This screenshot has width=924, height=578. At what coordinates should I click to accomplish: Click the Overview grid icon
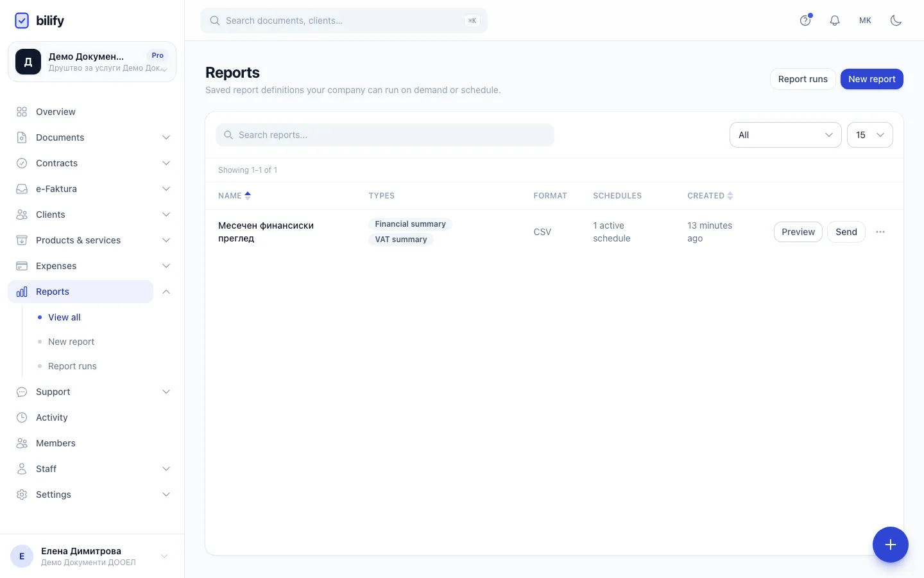click(22, 112)
